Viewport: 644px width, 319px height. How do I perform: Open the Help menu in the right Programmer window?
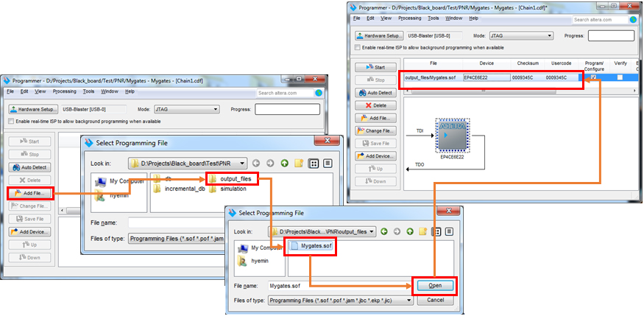[x=473, y=18]
